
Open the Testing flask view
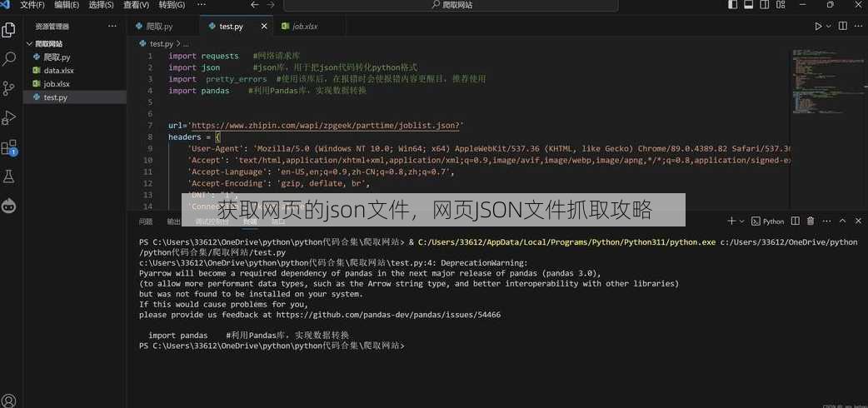(x=9, y=177)
